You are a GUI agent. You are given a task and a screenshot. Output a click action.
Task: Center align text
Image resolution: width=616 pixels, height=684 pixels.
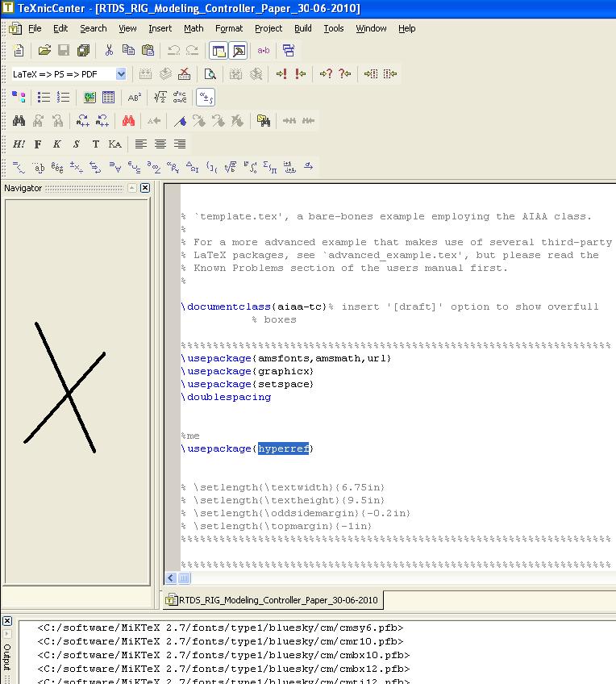160,144
